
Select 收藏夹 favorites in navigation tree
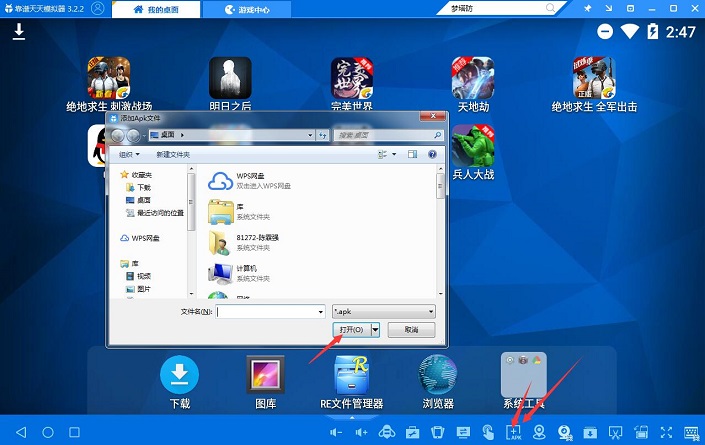[137, 174]
